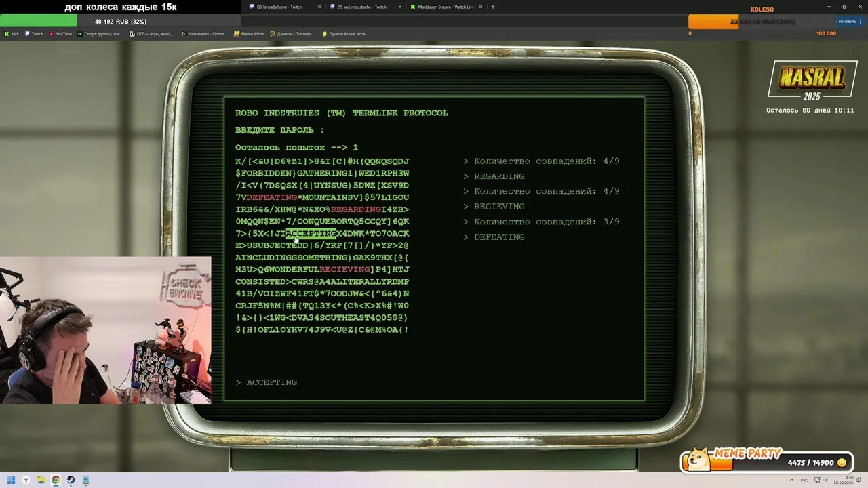Open the 'Драгон Маник' bookmark
Screen dimensions: 868x488
pos(345,33)
